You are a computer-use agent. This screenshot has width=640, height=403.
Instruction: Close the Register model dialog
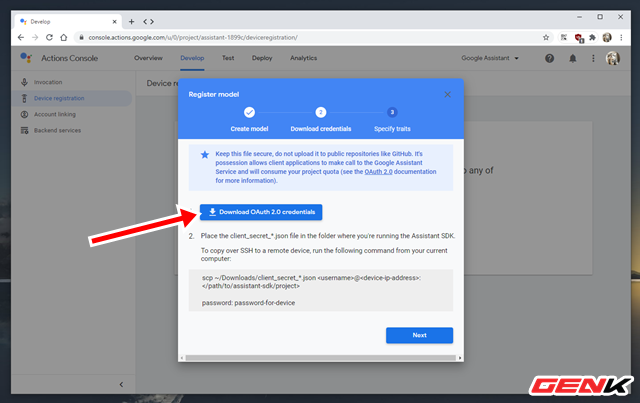447,95
